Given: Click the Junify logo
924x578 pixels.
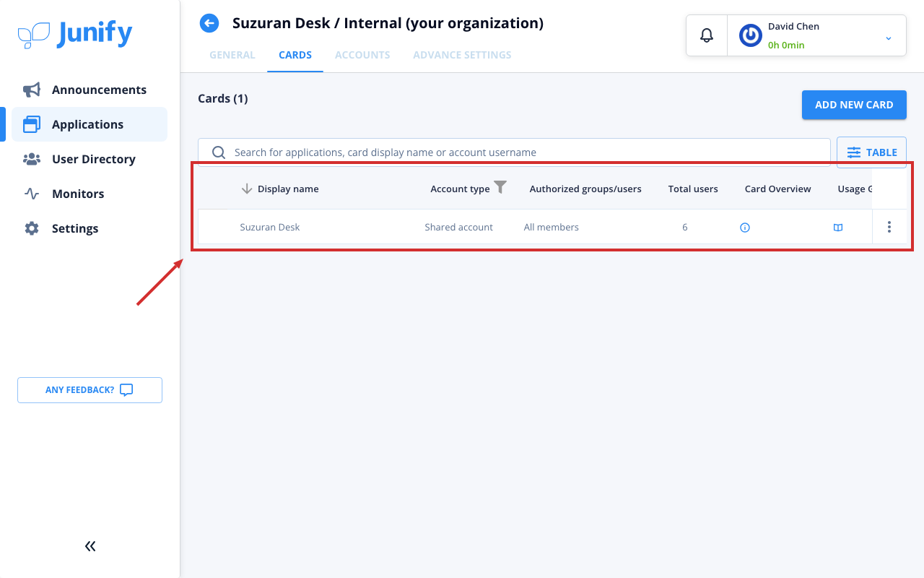Looking at the screenshot, I should click(x=75, y=35).
